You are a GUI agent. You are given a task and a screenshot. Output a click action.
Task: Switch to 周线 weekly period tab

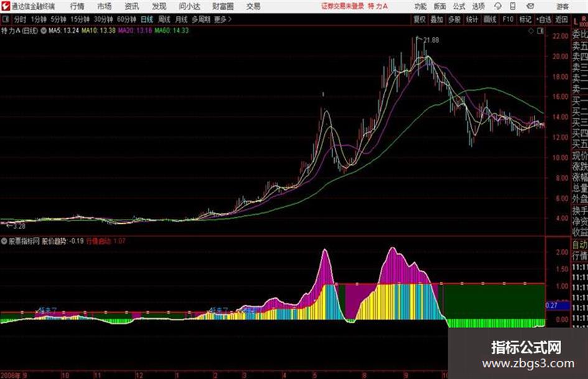(x=164, y=19)
